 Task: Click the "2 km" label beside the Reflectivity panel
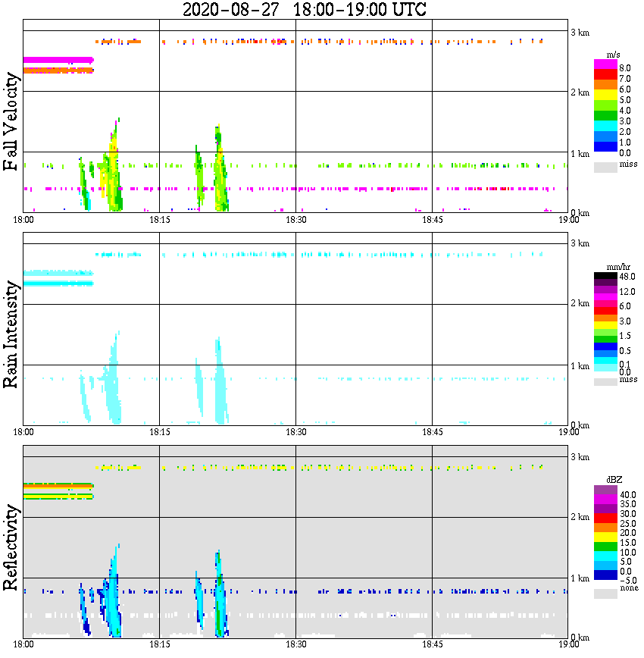pos(580,518)
